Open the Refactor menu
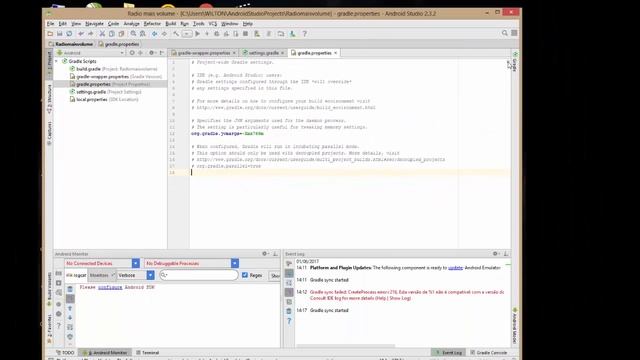 152,24
